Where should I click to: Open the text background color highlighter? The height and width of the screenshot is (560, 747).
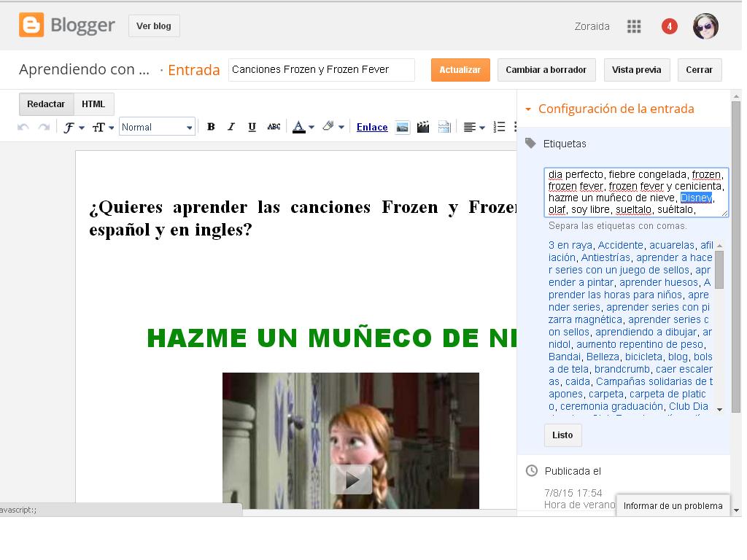[x=333, y=127]
